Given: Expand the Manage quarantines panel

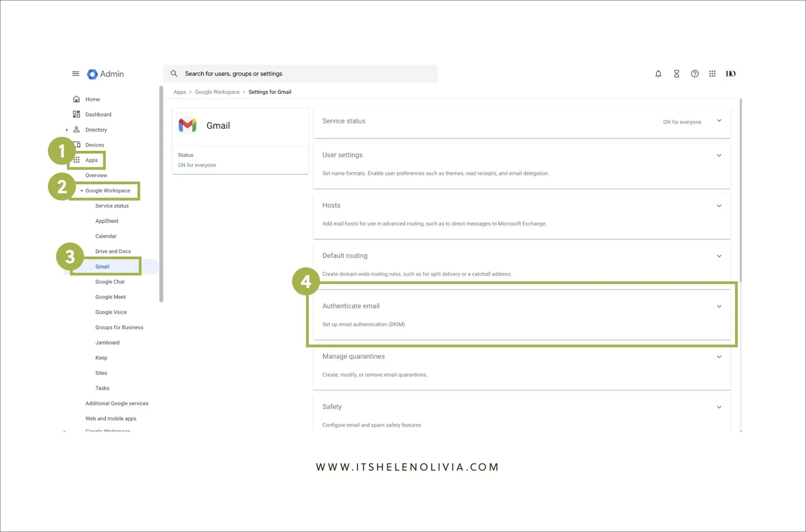Looking at the screenshot, I should [719, 356].
